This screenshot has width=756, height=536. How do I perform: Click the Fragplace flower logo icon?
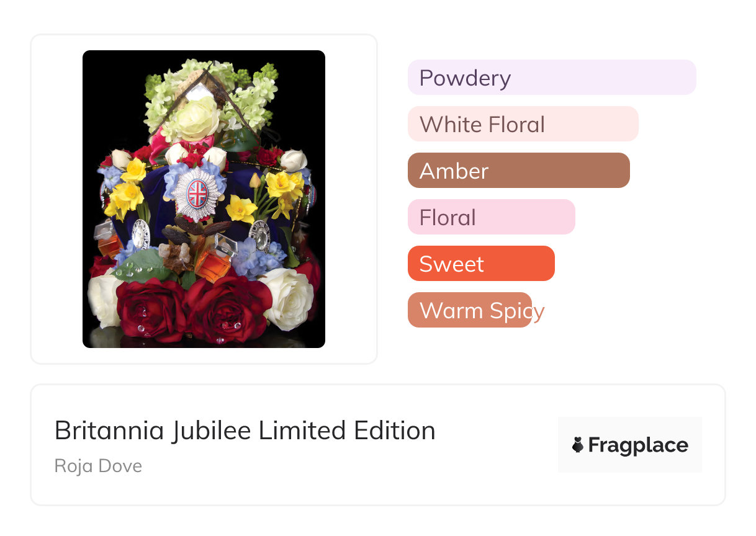[578, 445]
